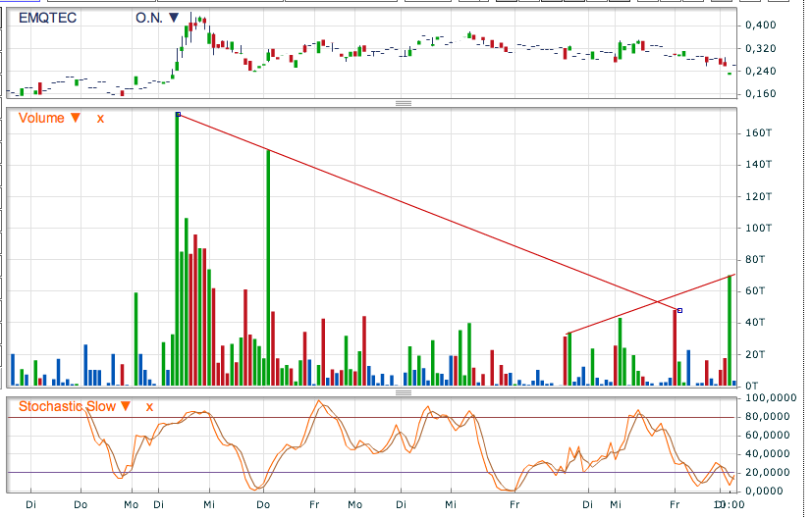Image resolution: width=812 pixels, height=518 pixels.
Task: Click the 60,0000 stochastic axis value
Action: [x=768, y=436]
